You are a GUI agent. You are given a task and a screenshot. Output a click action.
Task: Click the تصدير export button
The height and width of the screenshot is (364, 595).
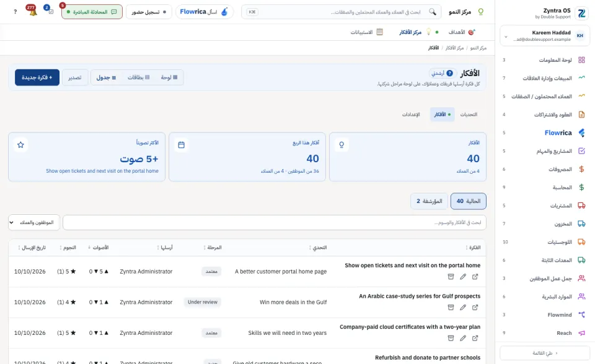point(75,77)
